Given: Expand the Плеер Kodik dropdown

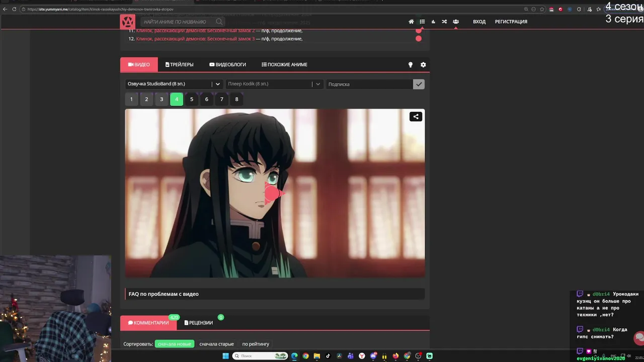Looking at the screenshot, I should [x=274, y=84].
